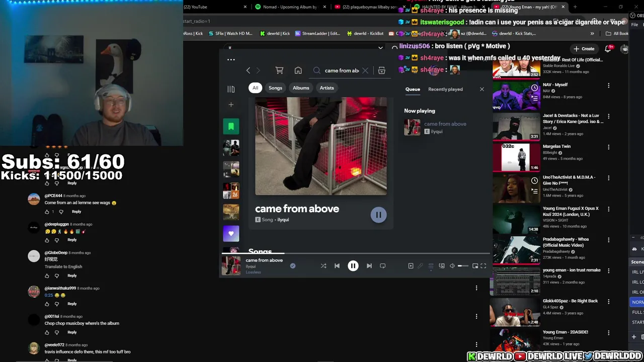Open the OBS File menu
This screenshot has width=644, height=362.
click(635, 25)
